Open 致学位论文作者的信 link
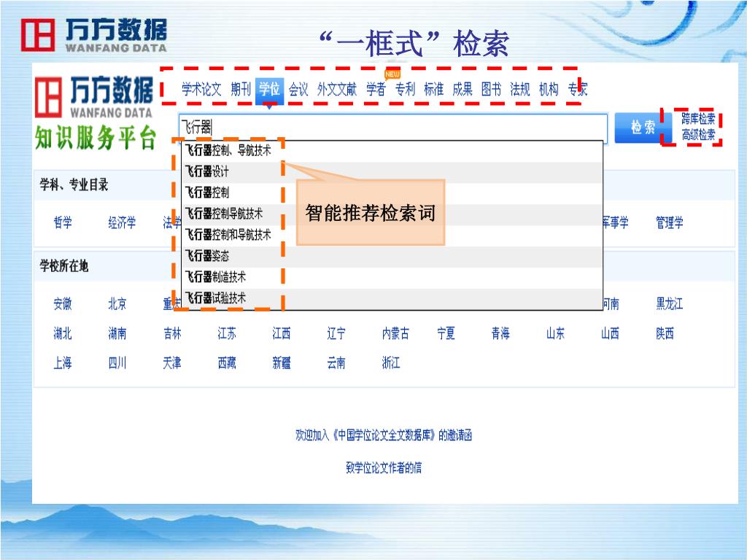Viewport: 747px width, 560px height. pos(384,467)
